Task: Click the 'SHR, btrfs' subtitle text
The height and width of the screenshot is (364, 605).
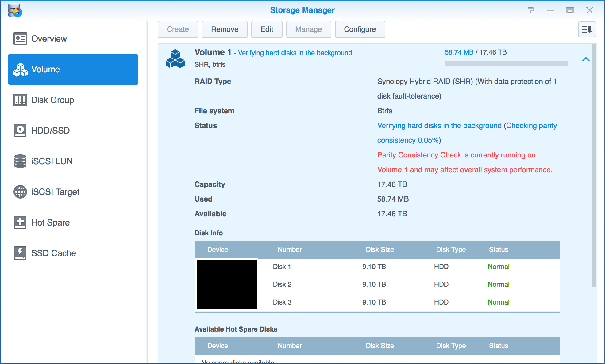Action: pyautogui.click(x=210, y=64)
